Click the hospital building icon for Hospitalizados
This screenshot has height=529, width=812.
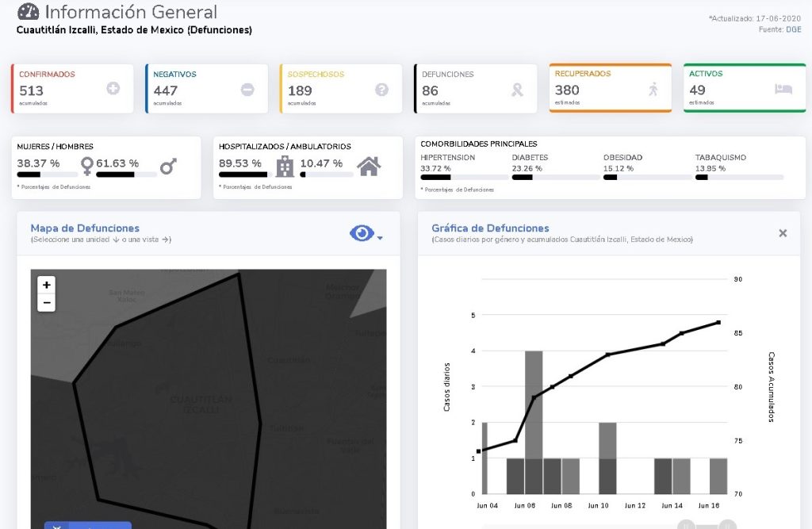[x=285, y=166]
